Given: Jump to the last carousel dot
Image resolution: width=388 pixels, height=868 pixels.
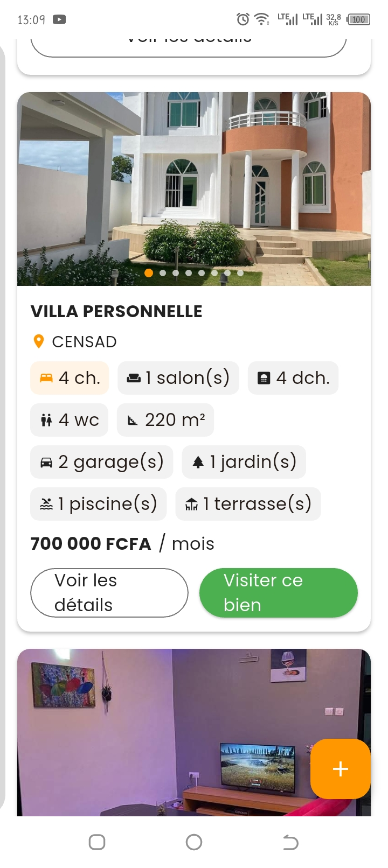Looking at the screenshot, I should (240, 273).
